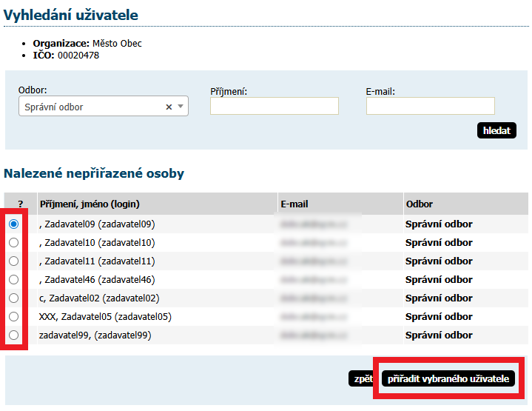
Task: Click přiřadit vybraného uživatele button
Action: pyautogui.click(x=448, y=378)
